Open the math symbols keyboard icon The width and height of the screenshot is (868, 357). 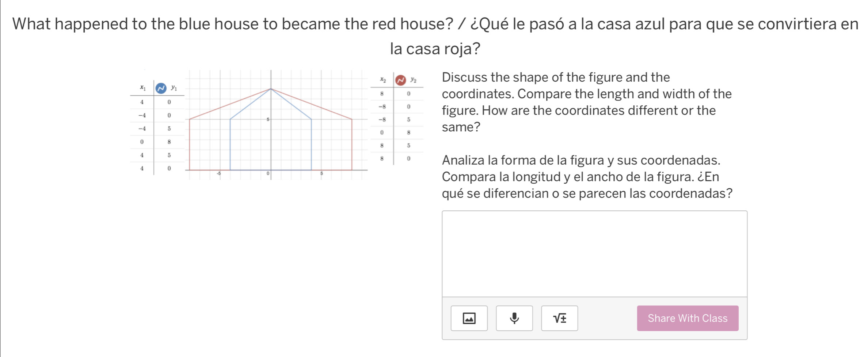tap(560, 318)
